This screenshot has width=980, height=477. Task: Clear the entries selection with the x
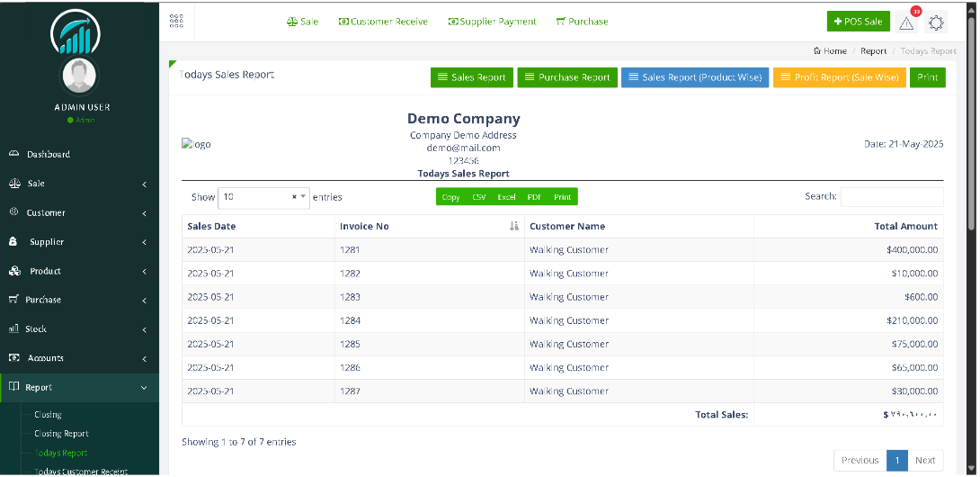(294, 196)
